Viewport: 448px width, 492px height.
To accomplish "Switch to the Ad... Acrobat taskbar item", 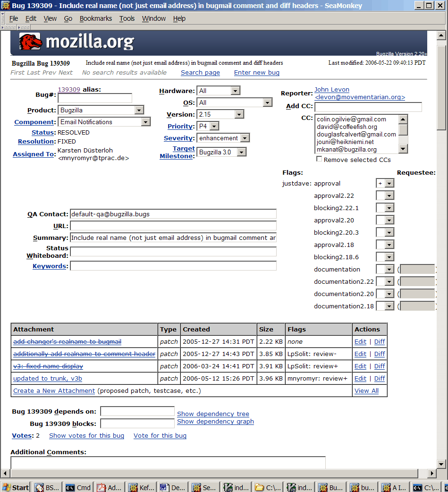I will click(x=110, y=487).
